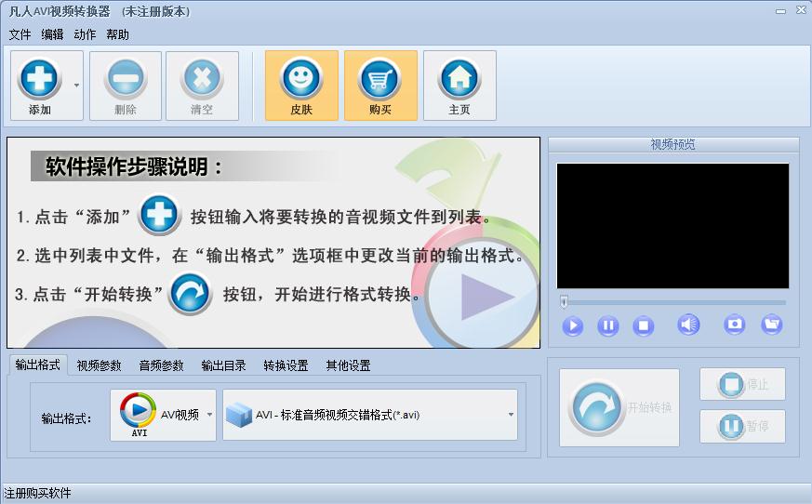
Task: Stop the video preview playback
Action: click(x=643, y=325)
